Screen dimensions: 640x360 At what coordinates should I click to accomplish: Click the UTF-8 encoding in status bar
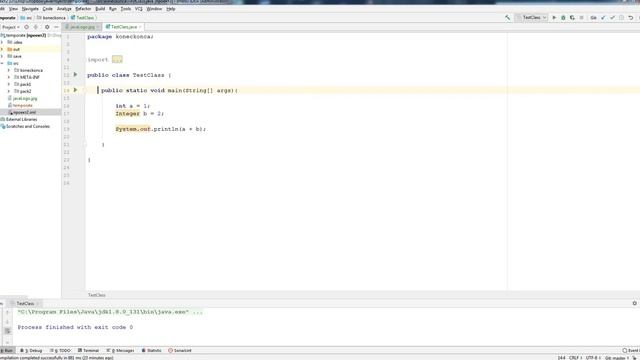592,358
